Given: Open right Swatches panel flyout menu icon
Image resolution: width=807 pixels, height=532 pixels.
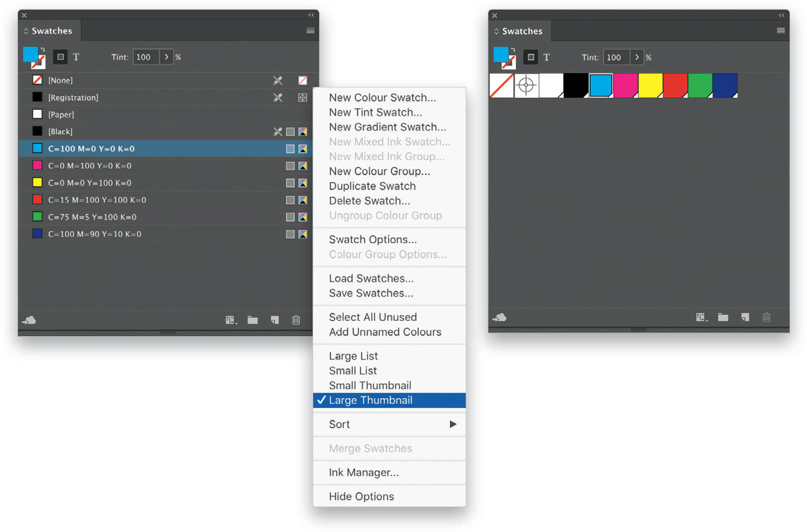Looking at the screenshot, I should tap(780, 31).
